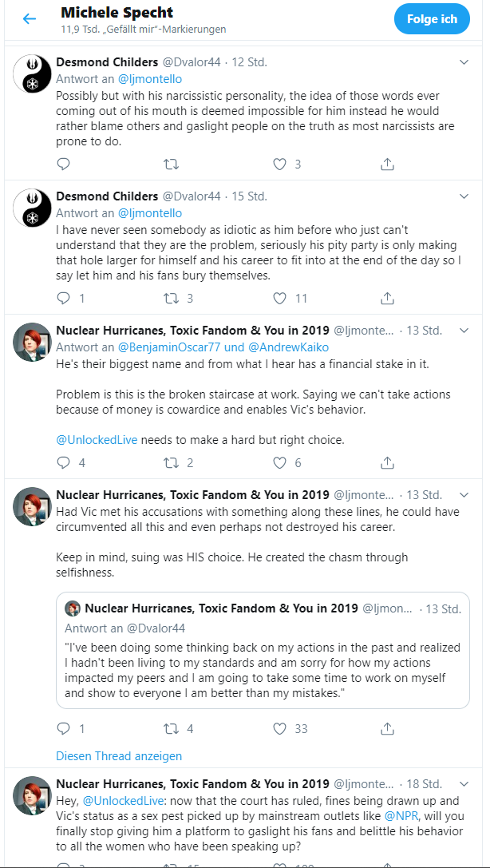Open the @BenjaminOscar77 mention link
This screenshot has height=868, width=490.
(164, 347)
